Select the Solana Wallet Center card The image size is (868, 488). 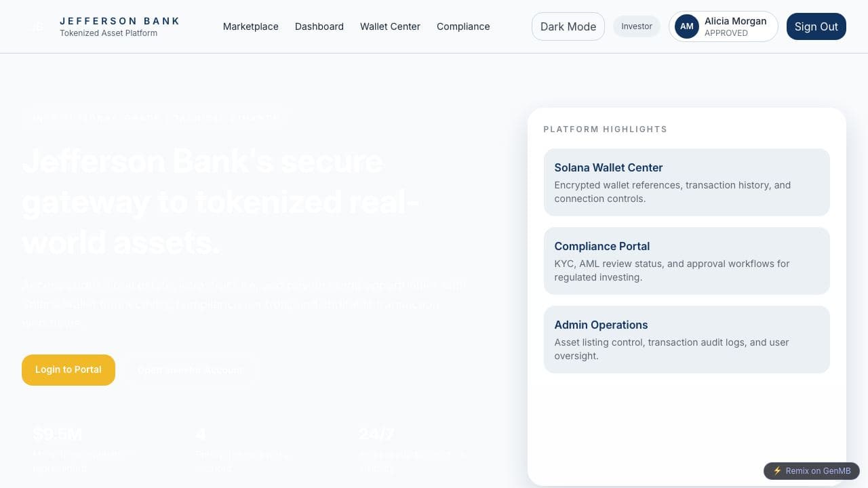click(687, 182)
